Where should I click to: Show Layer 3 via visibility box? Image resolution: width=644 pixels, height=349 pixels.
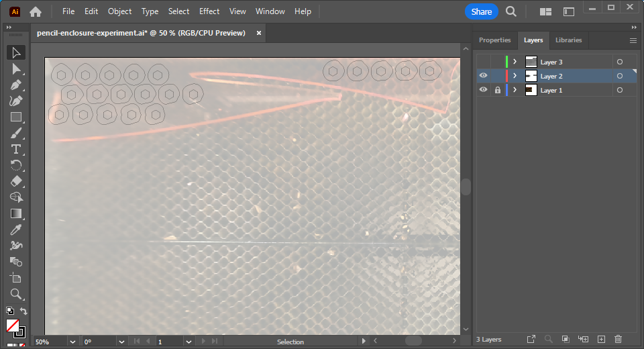(x=483, y=62)
